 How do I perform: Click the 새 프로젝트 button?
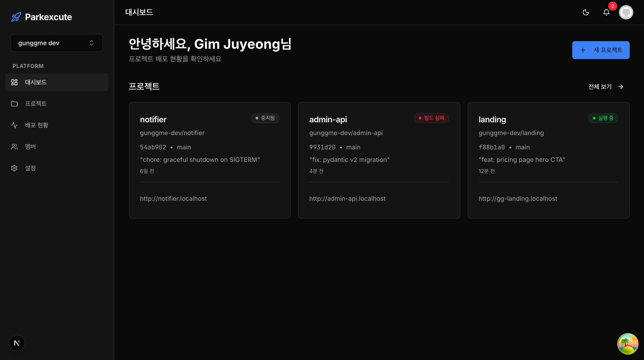(600, 50)
